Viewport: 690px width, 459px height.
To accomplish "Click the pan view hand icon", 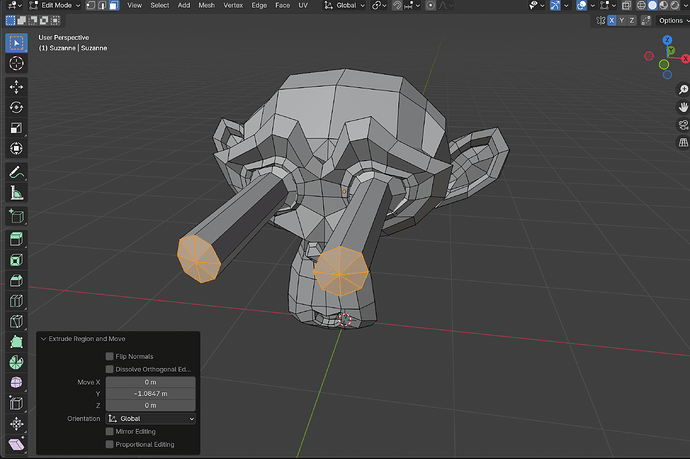I will 683,107.
